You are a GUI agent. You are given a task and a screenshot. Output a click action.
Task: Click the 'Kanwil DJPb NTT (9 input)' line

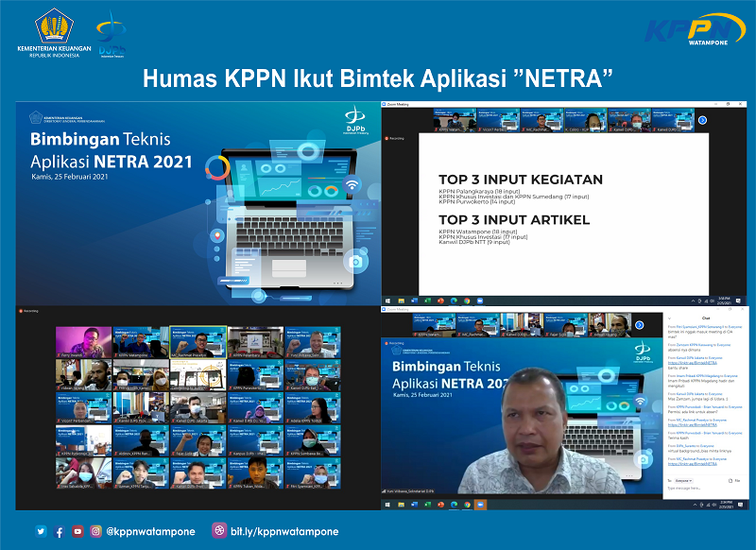[474, 242]
